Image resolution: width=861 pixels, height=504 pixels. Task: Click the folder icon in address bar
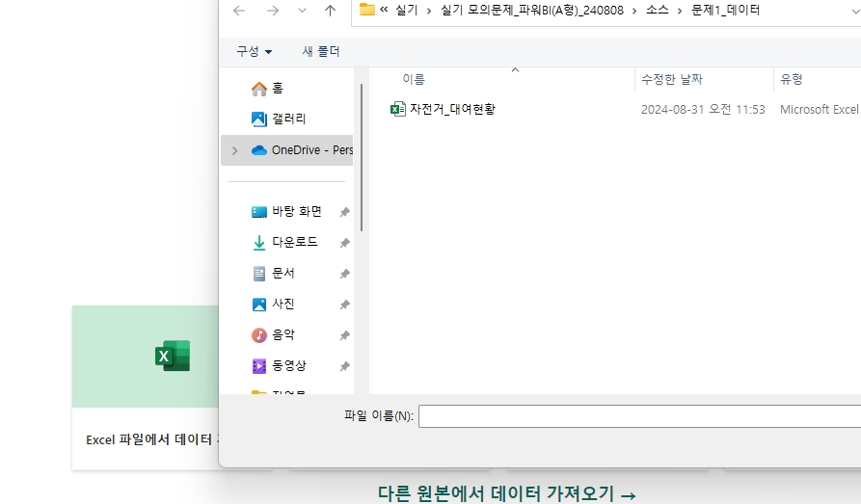click(x=366, y=10)
